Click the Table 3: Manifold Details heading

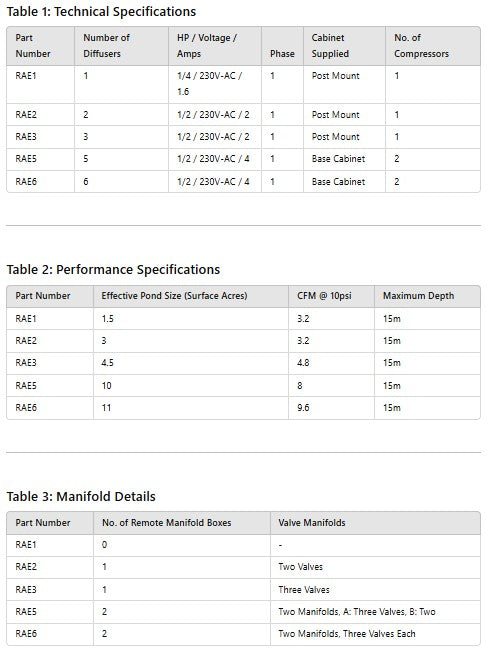(81, 496)
